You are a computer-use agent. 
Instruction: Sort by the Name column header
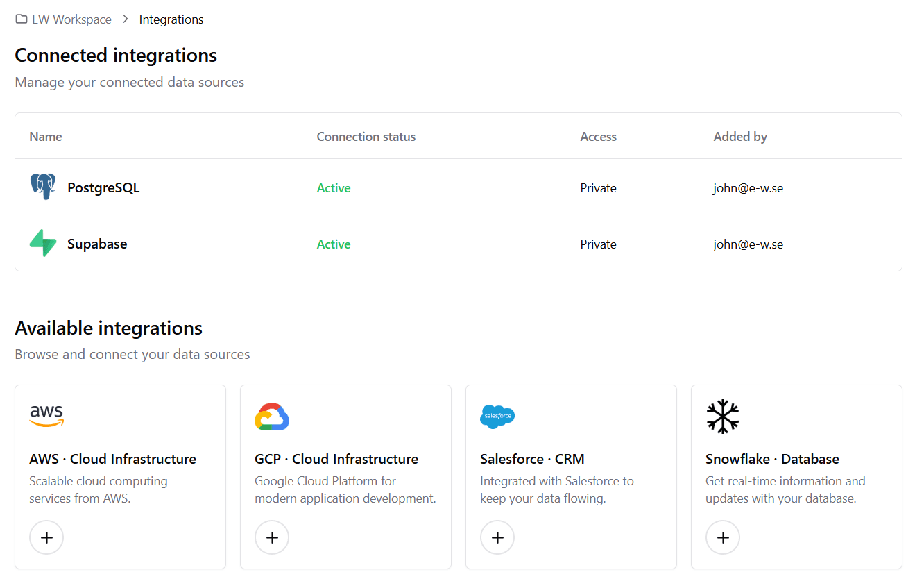point(46,137)
